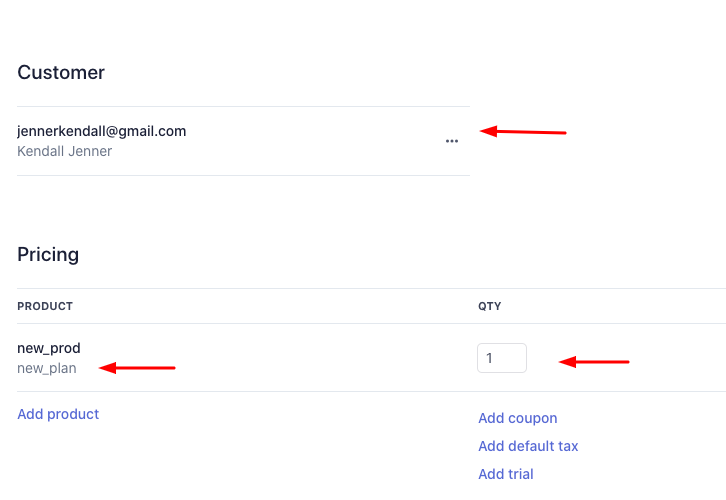Focus the quantity input field

click(501, 358)
